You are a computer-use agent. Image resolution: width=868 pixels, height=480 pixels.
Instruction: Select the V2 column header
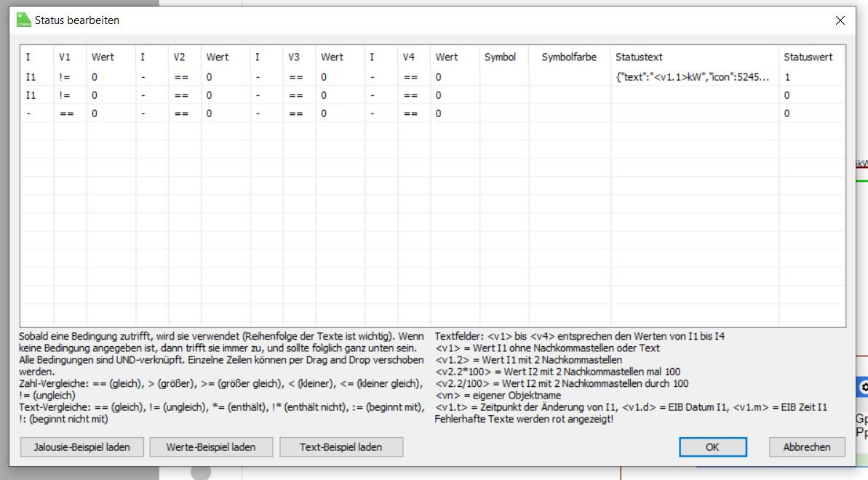click(184, 57)
